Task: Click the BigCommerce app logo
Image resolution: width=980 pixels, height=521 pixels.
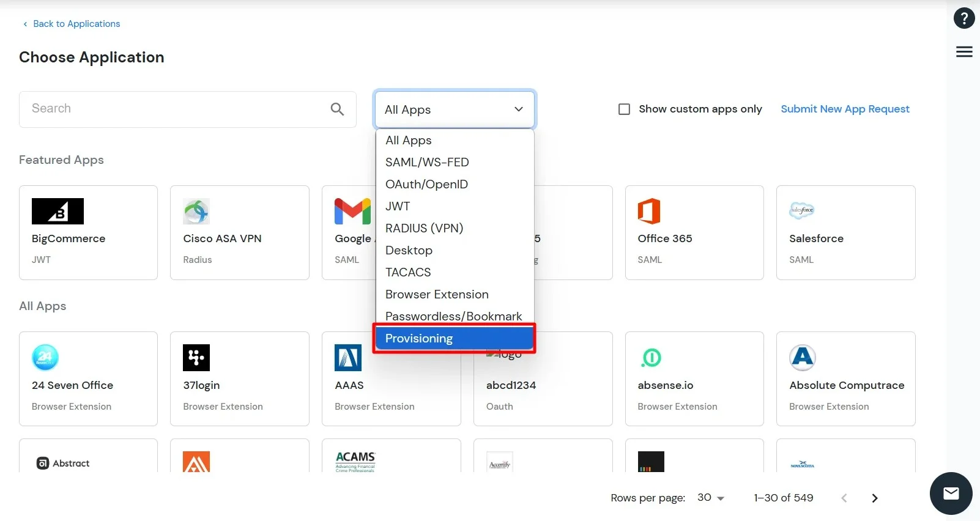Action: pyautogui.click(x=58, y=212)
